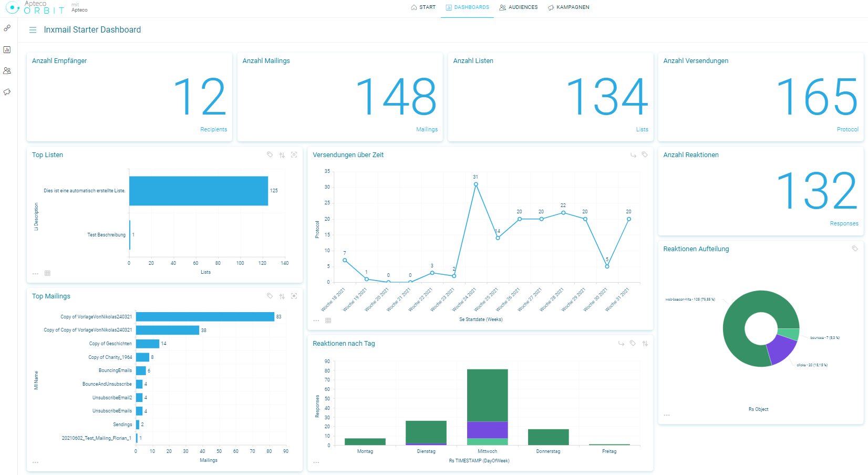Click the dashboard chart icon in left sidebar
This screenshot has width=868, height=475.
pyautogui.click(x=7, y=49)
